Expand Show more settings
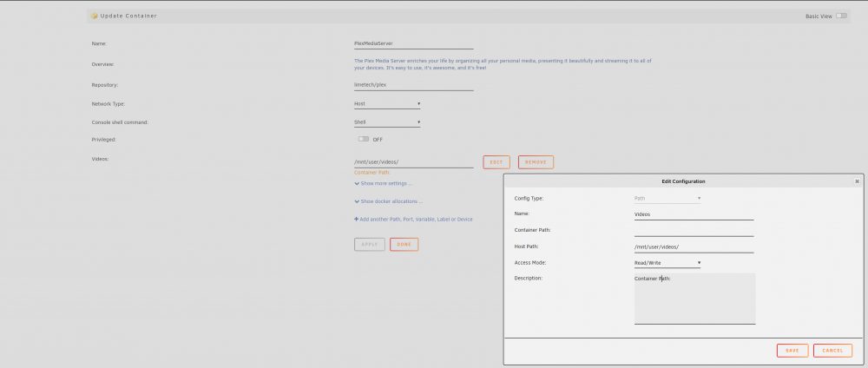Image resolution: width=868 pixels, height=368 pixels. pyautogui.click(x=383, y=183)
